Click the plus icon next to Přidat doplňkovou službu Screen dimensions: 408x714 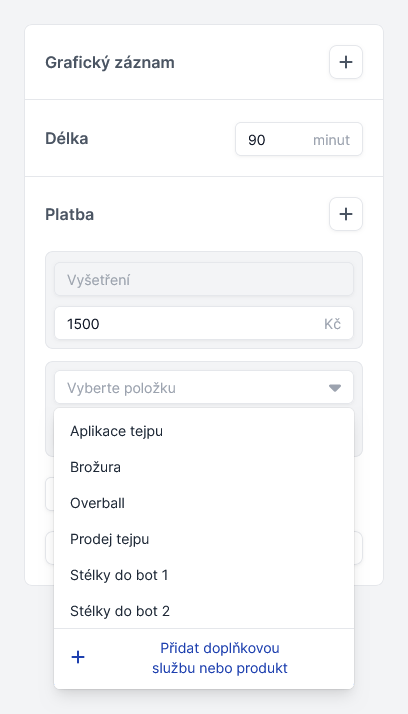click(x=78, y=657)
